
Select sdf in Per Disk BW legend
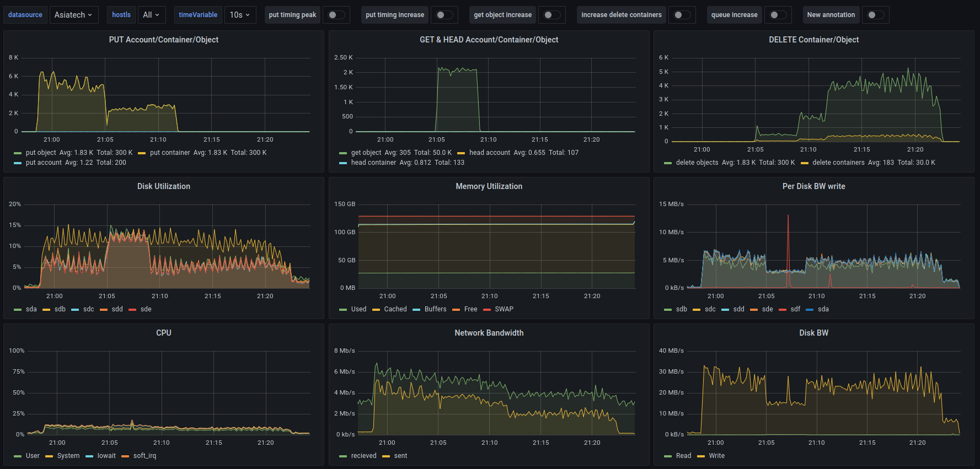coord(795,309)
